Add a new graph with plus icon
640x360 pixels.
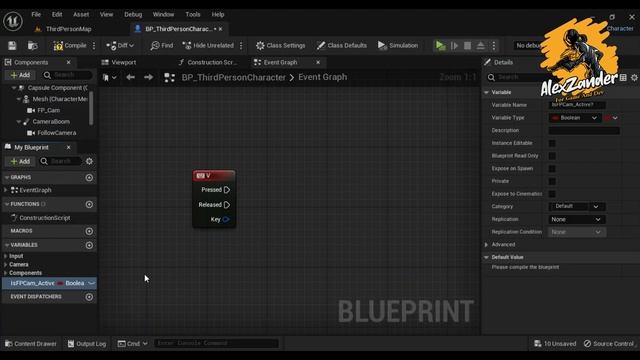[x=89, y=178]
